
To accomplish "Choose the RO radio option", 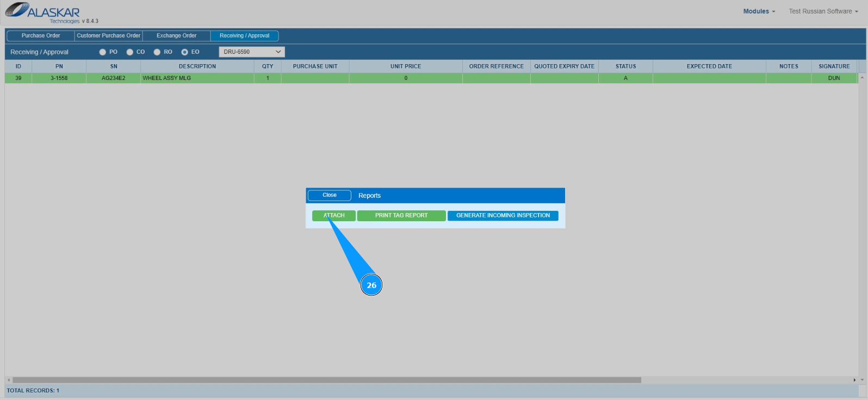I will pos(157,52).
